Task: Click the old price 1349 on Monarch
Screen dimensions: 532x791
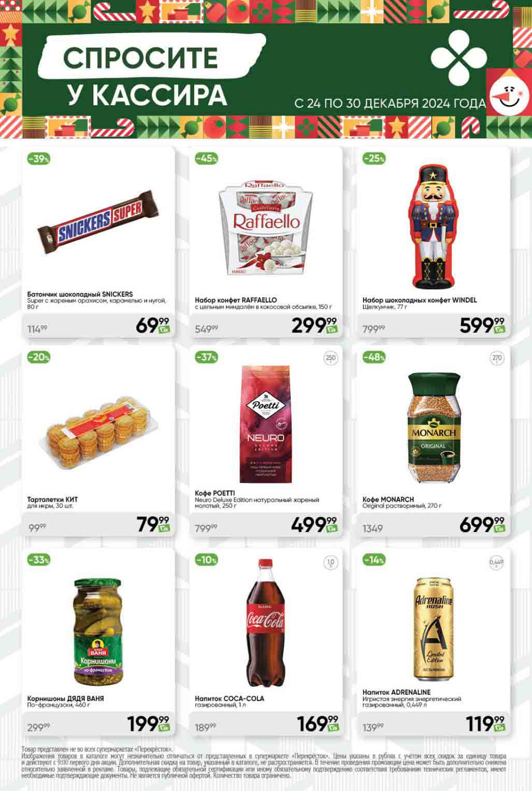Action: [372, 528]
